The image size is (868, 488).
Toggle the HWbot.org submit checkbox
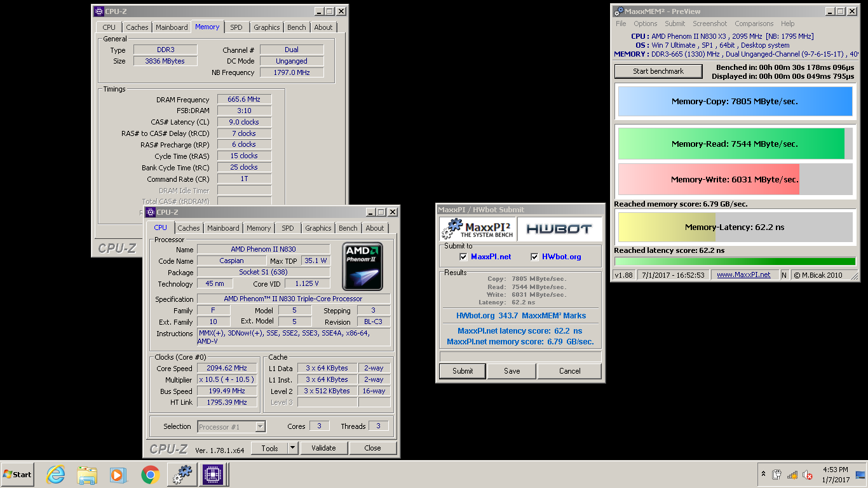click(534, 257)
